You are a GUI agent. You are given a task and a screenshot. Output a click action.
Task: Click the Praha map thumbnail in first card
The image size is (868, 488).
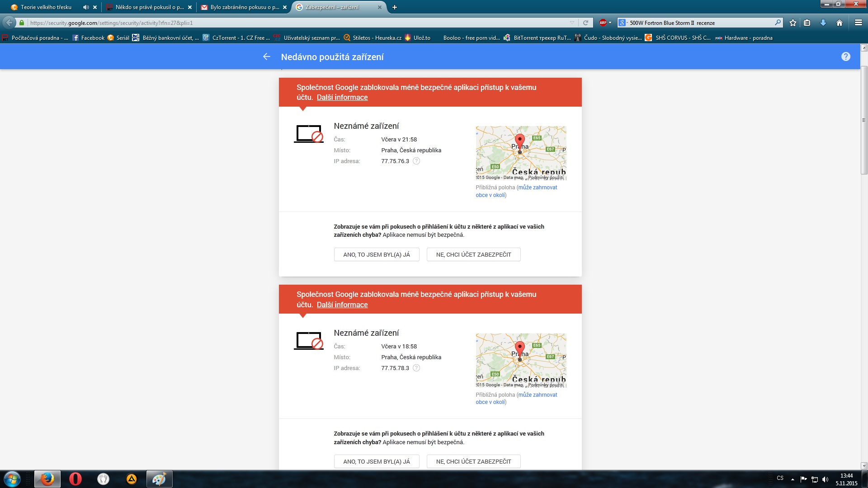click(x=520, y=153)
